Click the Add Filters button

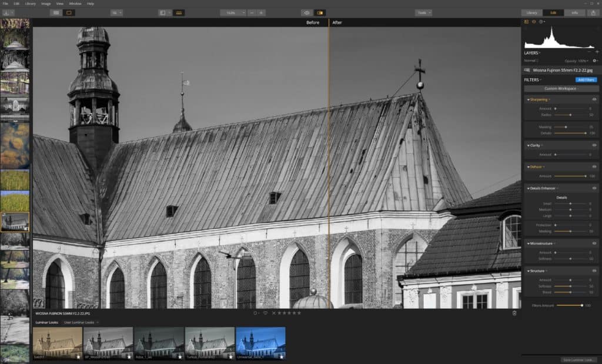point(586,79)
